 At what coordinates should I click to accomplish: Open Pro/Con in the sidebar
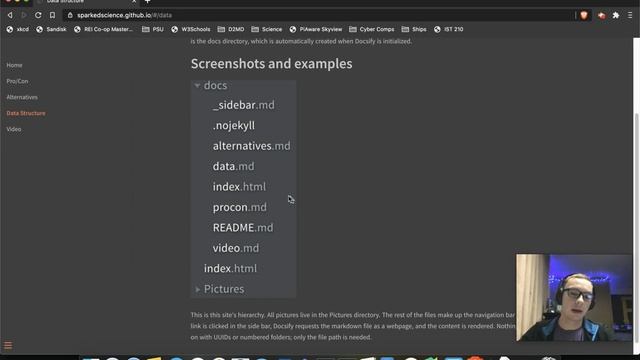coord(17,81)
